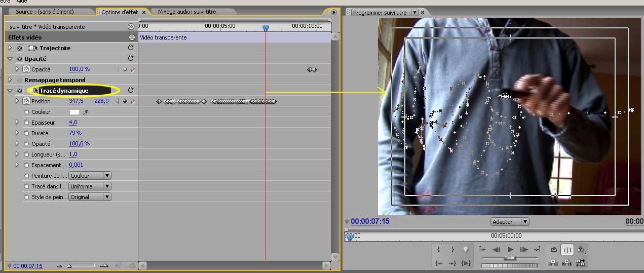Click the Play button in Program monitor
644x273 pixels.
point(510,249)
